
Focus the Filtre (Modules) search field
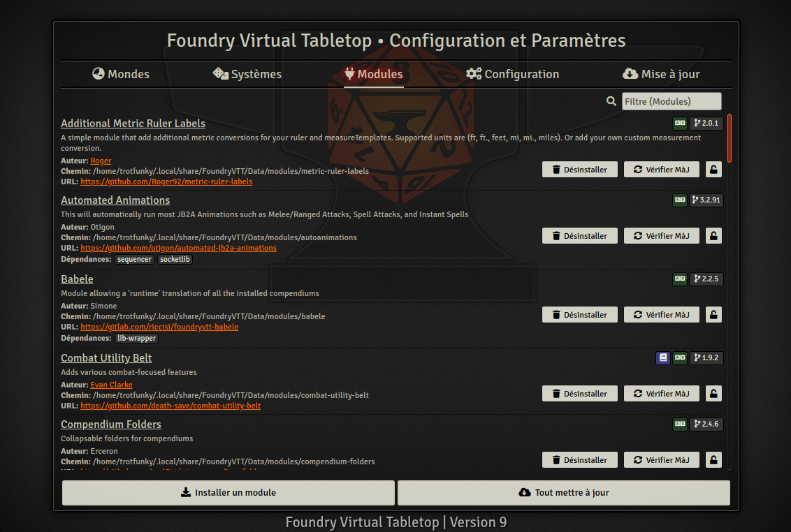(672, 101)
